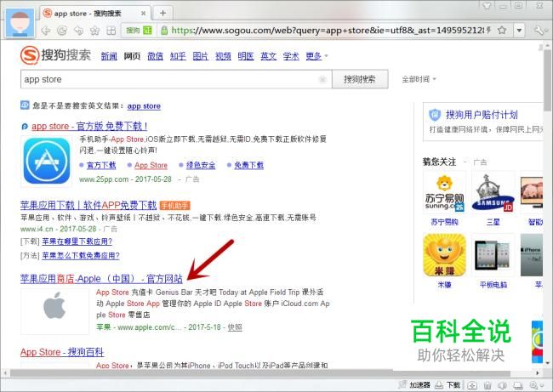Click the grey Apple logo thumbnail

(x=54, y=311)
